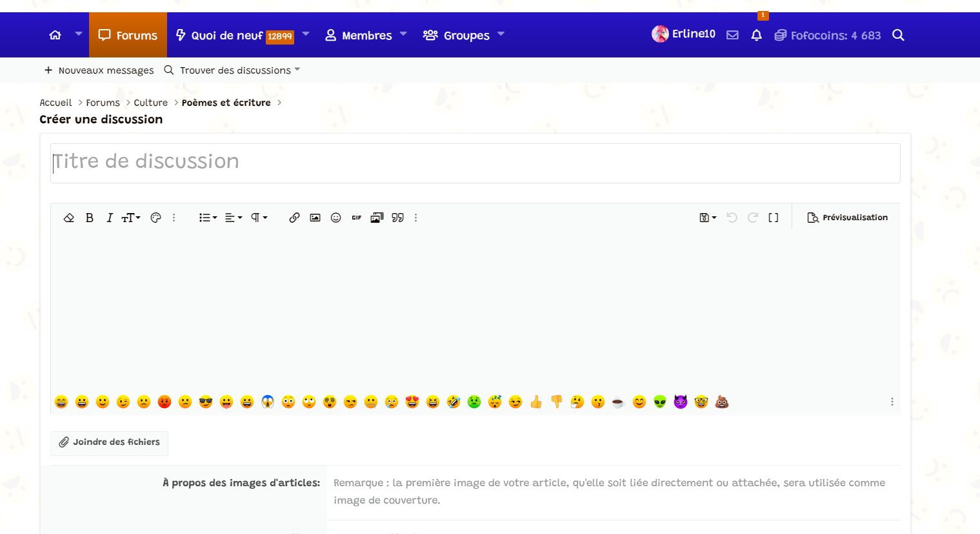Click the search magnifier in the navbar
This screenshot has width=980, height=534.
(898, 35)
